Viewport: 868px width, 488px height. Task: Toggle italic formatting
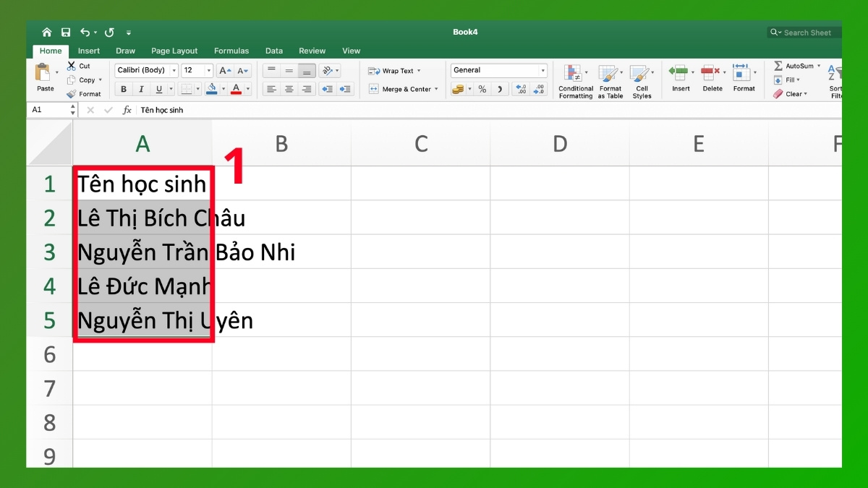(x=141, y=89)
